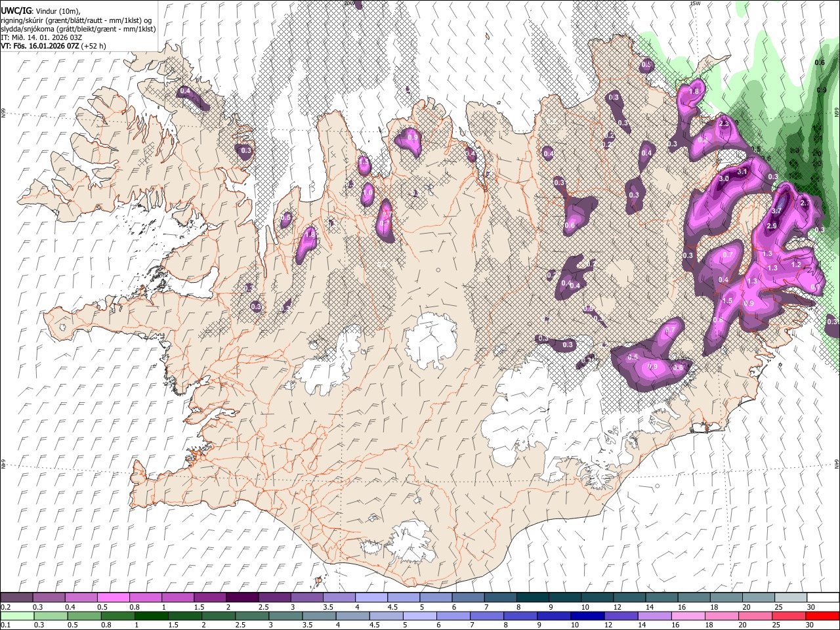Image resolution: width=840 pixels, height=630 pixels.
Task: Select the lower legend swatch labeled 2.5
Action: click(252, 616)
